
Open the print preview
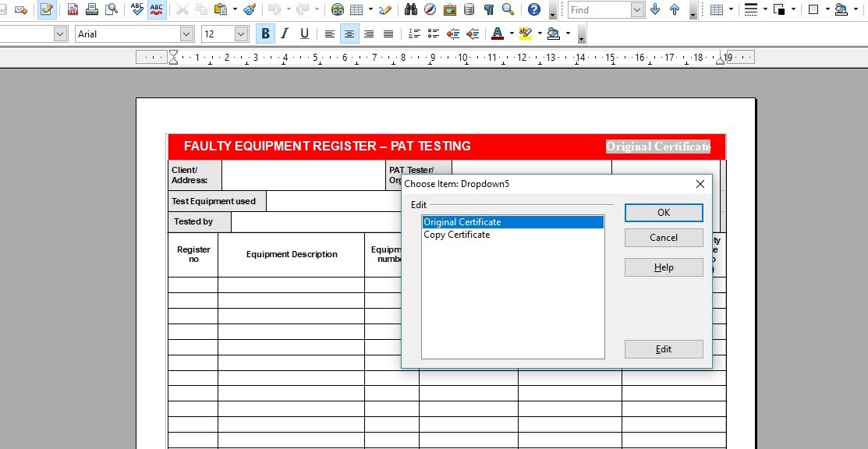click(112, 10)
